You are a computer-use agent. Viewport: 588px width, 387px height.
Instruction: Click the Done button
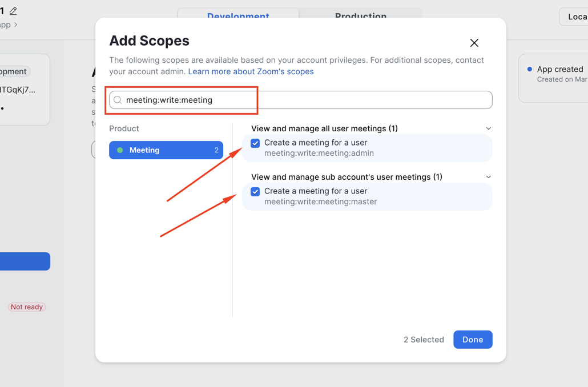pos(473,340)
